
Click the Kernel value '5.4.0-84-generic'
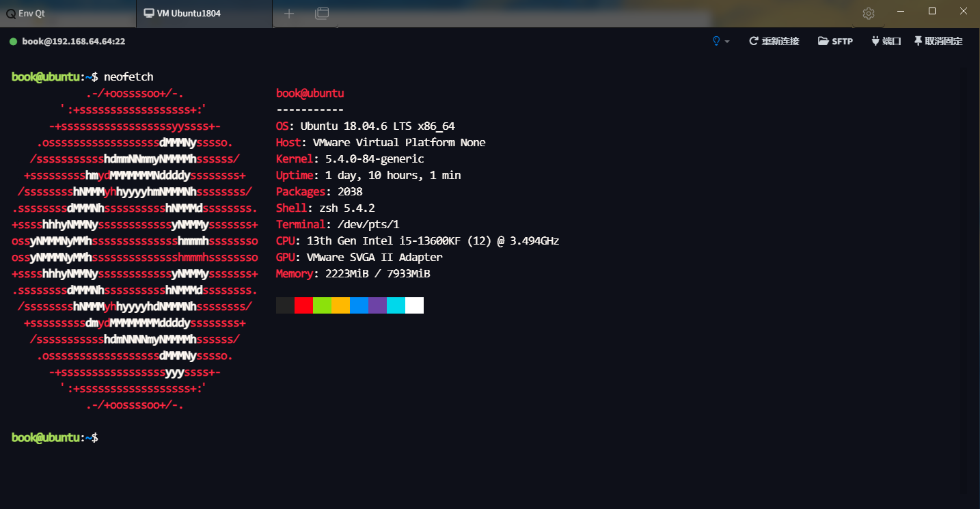click(375, 159)
